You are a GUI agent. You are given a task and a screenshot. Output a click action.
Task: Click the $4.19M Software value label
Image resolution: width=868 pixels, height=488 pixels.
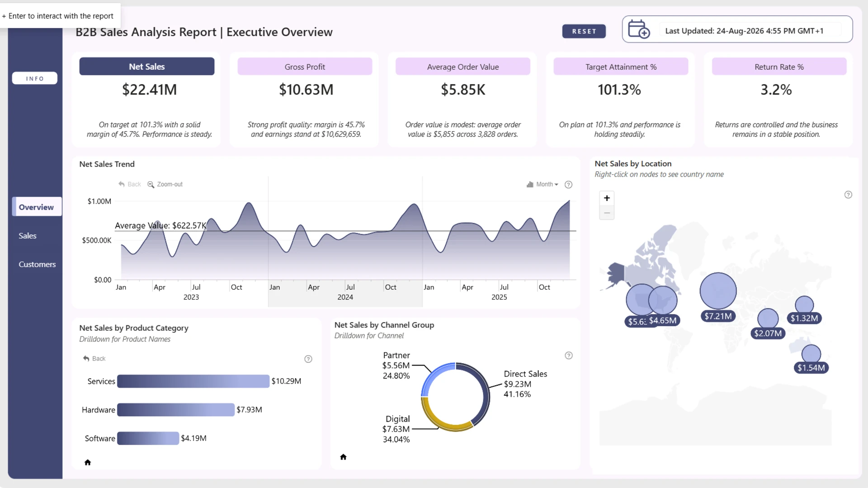point(193,438)
